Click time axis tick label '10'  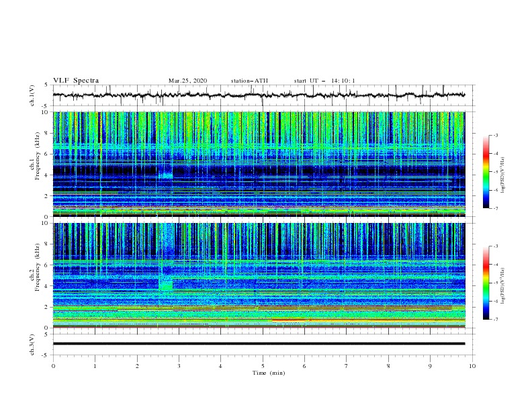click(472, 366)
